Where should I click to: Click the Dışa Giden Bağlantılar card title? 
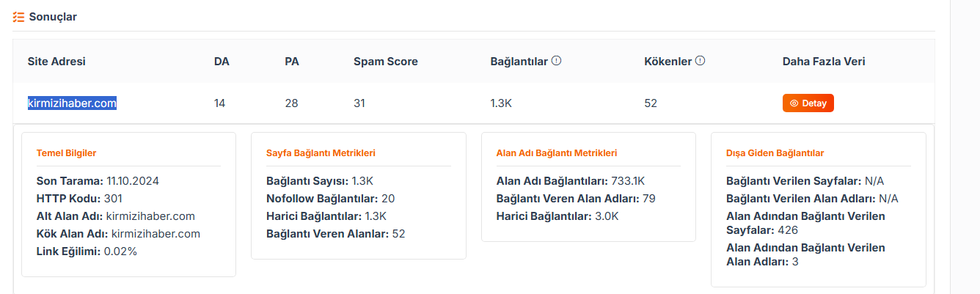point(775,153)
